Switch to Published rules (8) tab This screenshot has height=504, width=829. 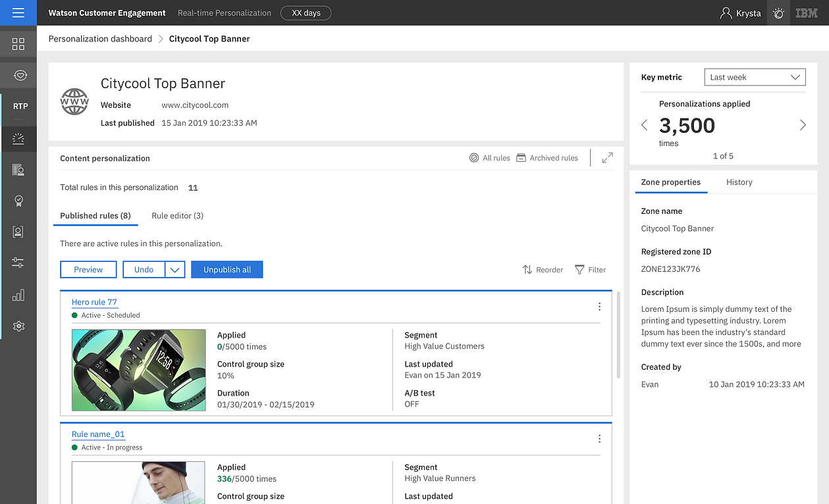[x=95, y=216]
